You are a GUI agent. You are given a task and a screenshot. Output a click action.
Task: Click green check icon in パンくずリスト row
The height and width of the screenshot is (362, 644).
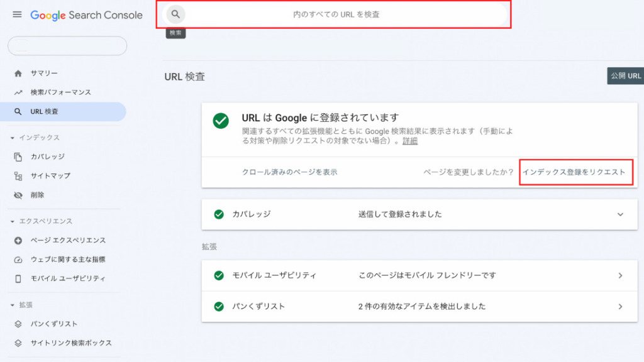coord(219,307)
